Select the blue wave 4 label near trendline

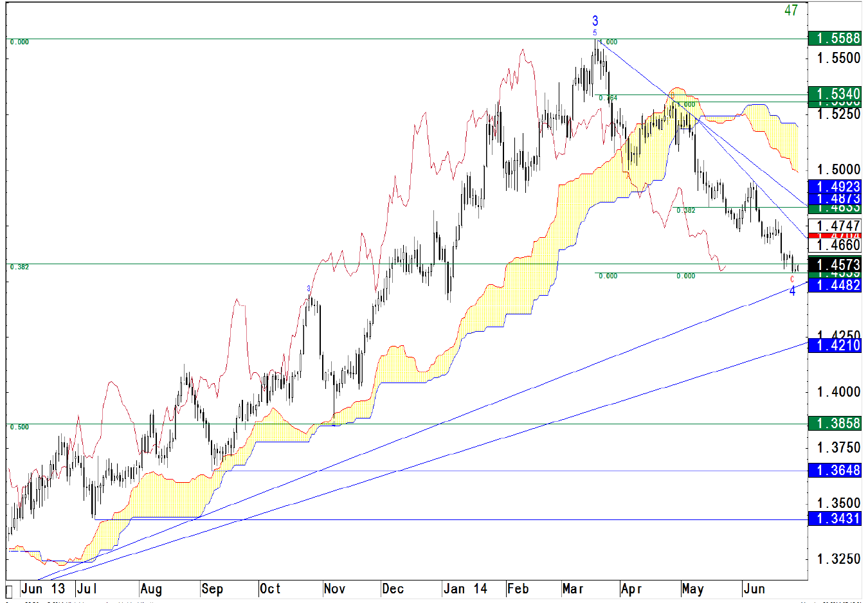(x=792, y=291)
